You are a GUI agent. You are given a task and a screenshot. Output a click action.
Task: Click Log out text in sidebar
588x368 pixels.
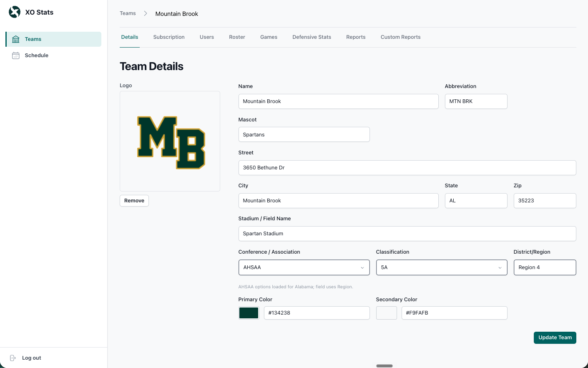coord(32,358)
